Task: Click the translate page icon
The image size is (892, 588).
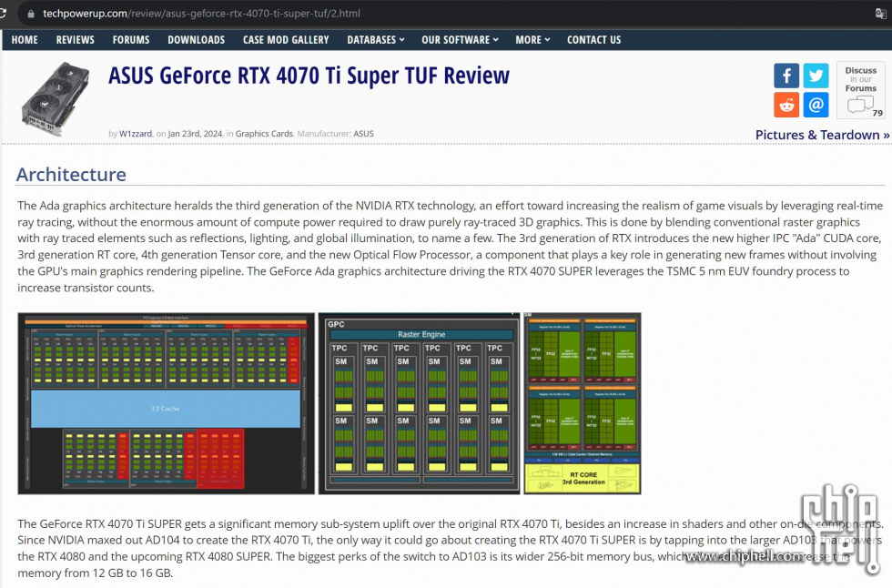Action: pos(881,14)
